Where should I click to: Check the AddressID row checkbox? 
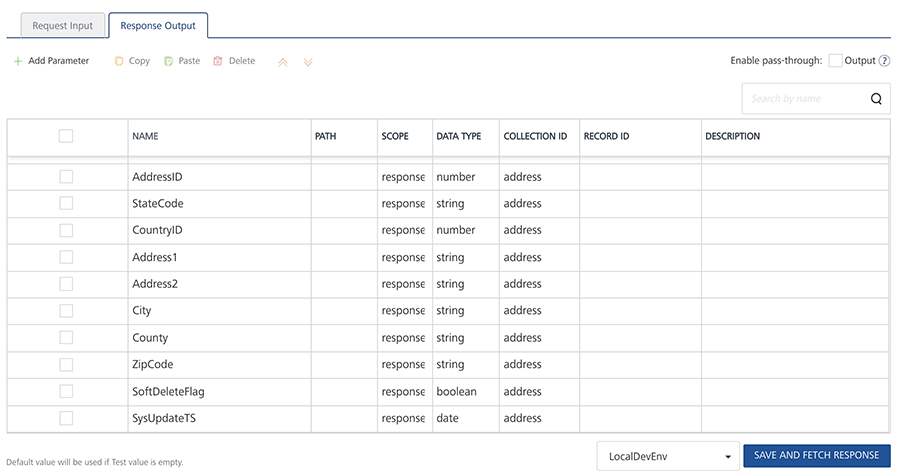coord(66,177)
